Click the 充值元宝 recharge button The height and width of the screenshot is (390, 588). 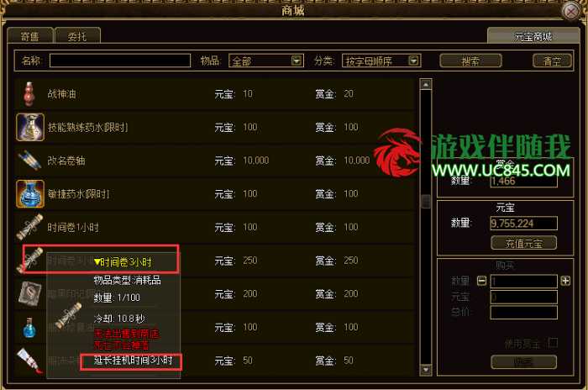tap(523, 243)
